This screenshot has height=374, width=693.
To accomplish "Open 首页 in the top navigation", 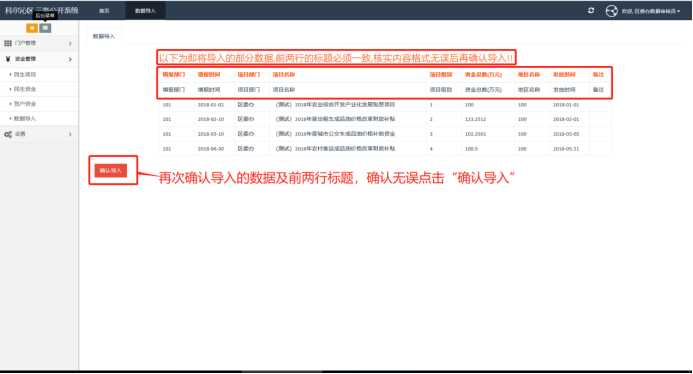I will tap(104, 11).
